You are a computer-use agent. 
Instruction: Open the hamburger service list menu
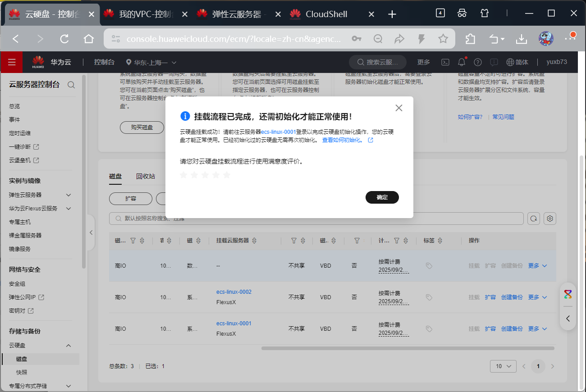(x=12, y=62)
